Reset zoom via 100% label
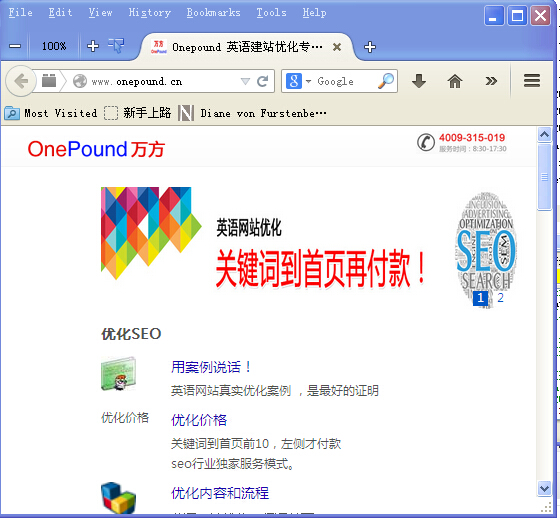560x526 pixels. 54,46
